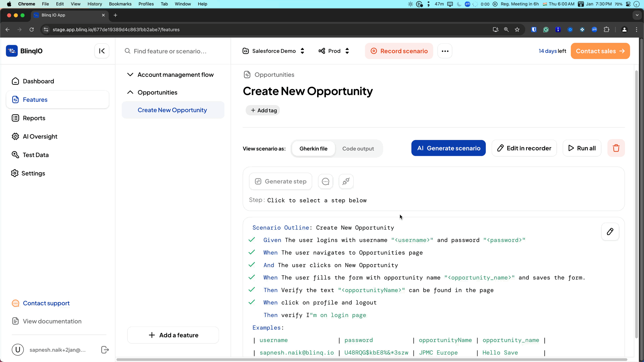This screenshot has height=362, width=644.
Task: Focus the Find feature or scenario search field
Action: pyautogui.click(x=173, y=51)
